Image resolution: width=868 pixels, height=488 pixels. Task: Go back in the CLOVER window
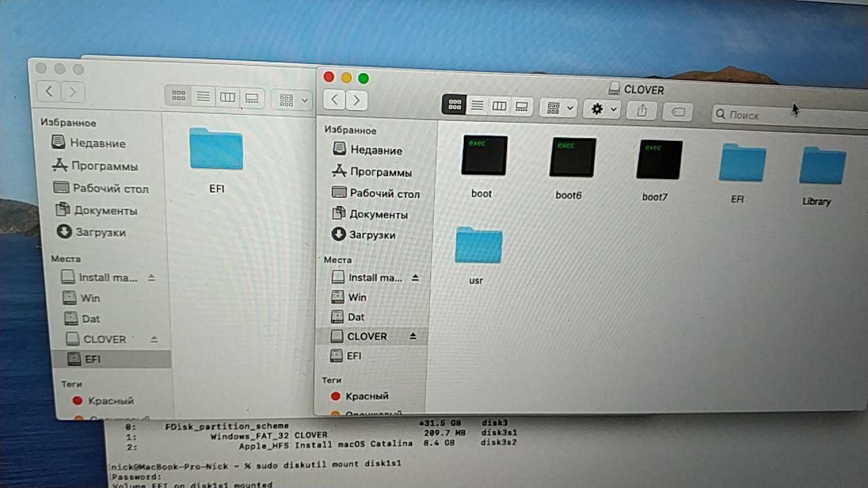tap(334, 100)
